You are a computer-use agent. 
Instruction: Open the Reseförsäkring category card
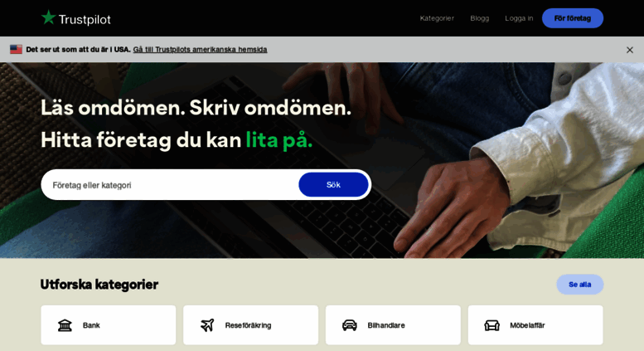click(250, 325)
